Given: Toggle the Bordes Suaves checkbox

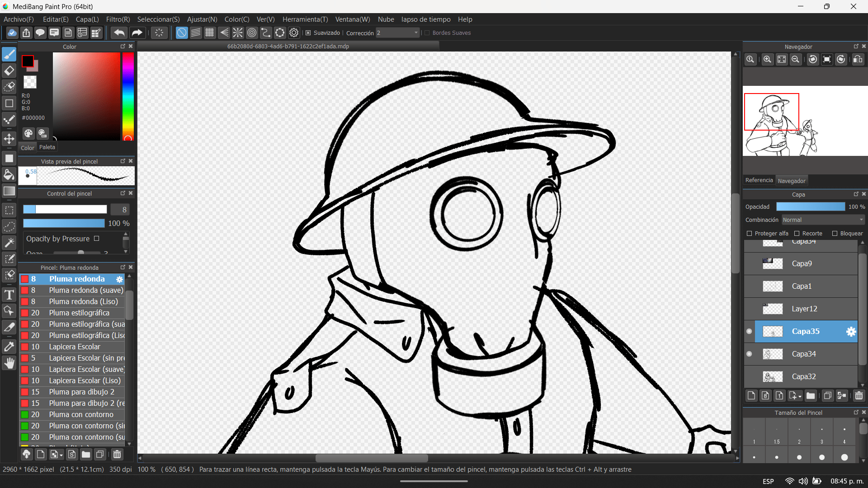Looking at the screenshot, I should pos(427,33).
